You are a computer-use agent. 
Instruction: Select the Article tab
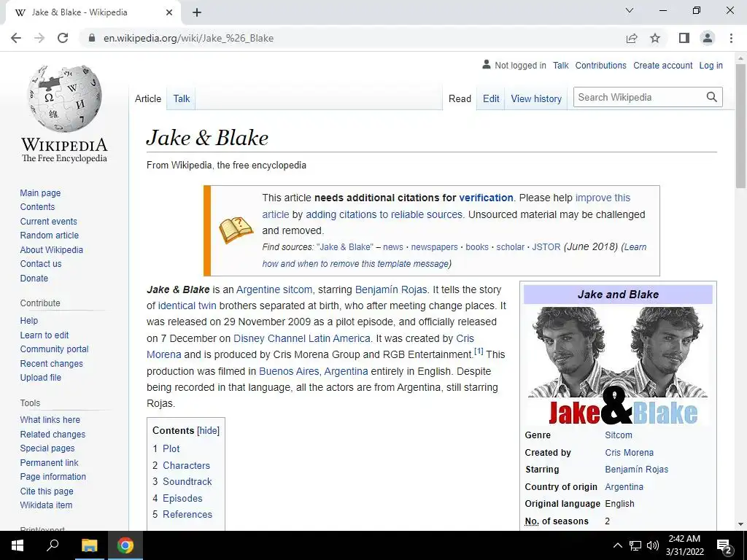pos(147,98)
